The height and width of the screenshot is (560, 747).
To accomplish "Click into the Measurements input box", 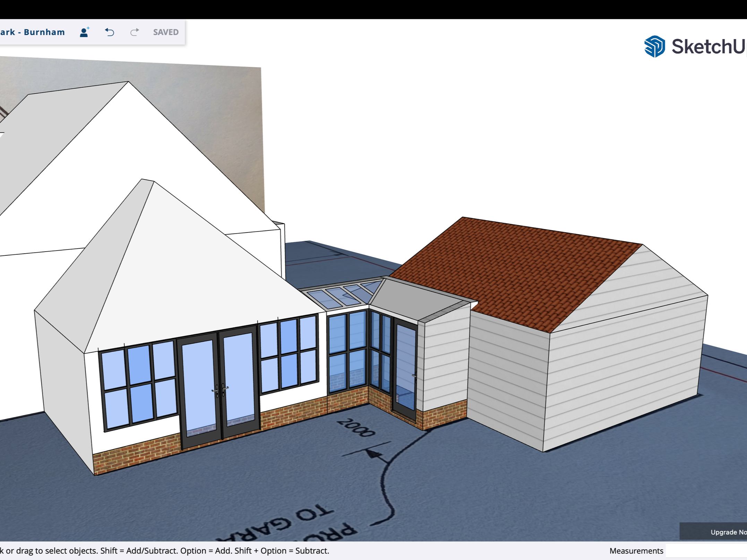I will tap(706, 551).
